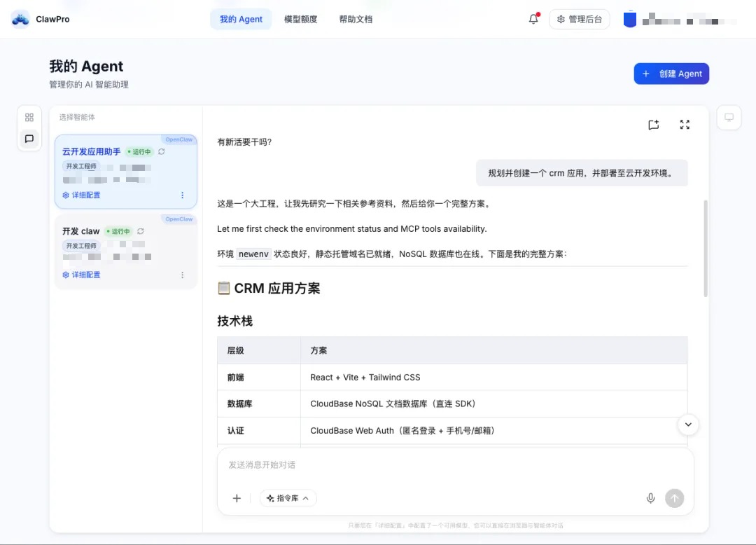This screenshot has width=756, height=545.
Task: Click the 开发工程师 tag on 云开发应用助手
Action: pyautogui.click(x=81, y=166)
